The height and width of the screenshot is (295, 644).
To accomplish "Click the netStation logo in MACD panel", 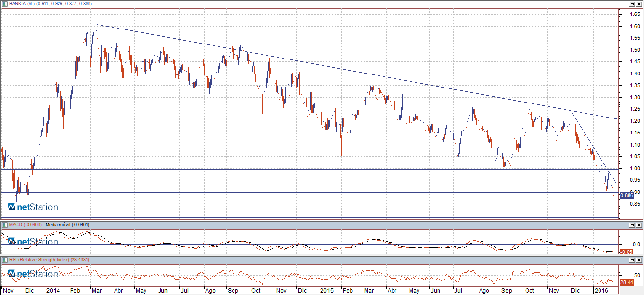I will pyautogui.click(x=33, y=242).
